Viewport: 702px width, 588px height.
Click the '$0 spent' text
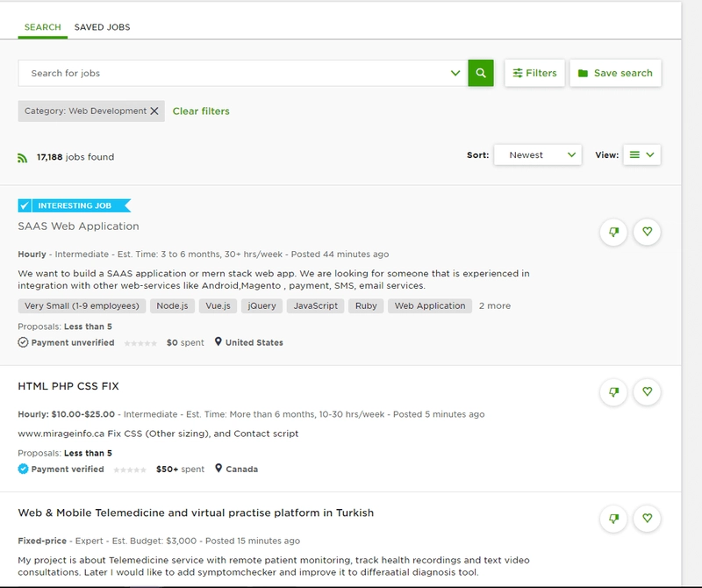tap(185, 342)
